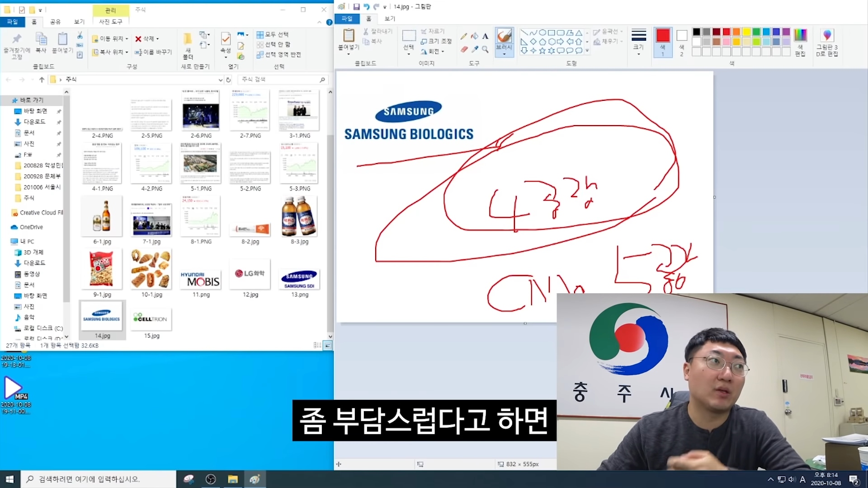
Task: Click the Explorer Help question mark icon
Action: coord(329,22)
